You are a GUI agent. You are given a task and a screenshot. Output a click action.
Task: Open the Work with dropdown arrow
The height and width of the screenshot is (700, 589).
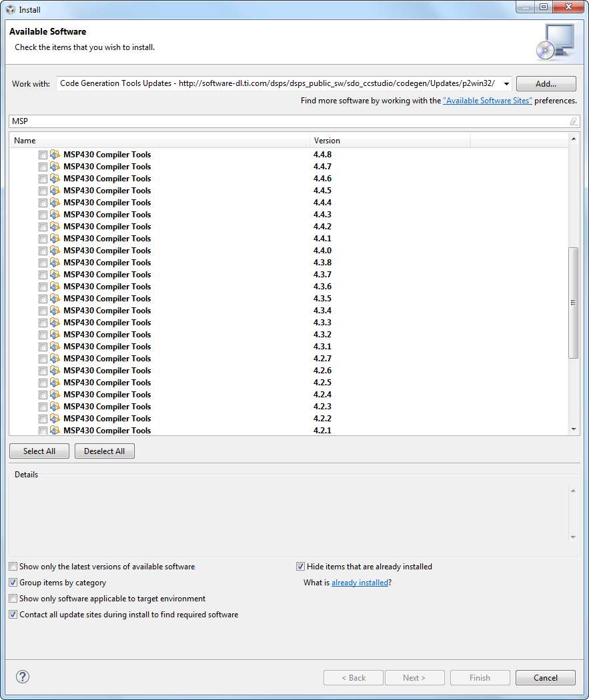[506, 84]
